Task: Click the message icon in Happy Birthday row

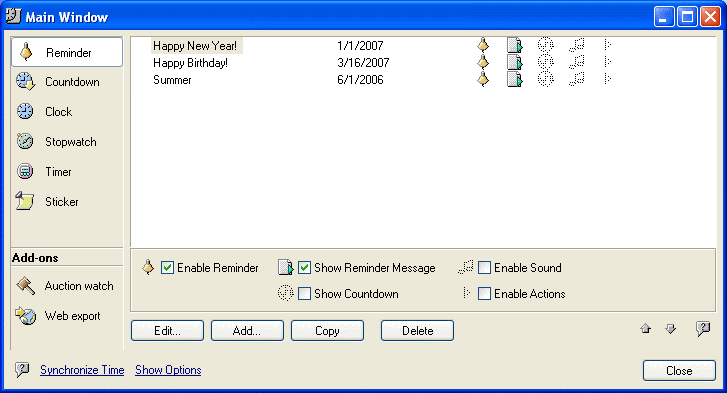Action: point(515,62)
